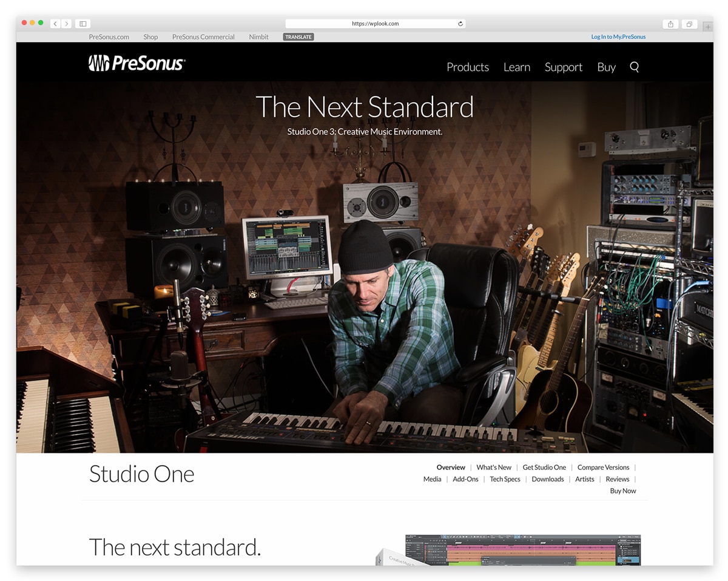The height and width of the screenshot is (581, 728).
Task: Select the What's New tab
Action: [x=494, y=467]
